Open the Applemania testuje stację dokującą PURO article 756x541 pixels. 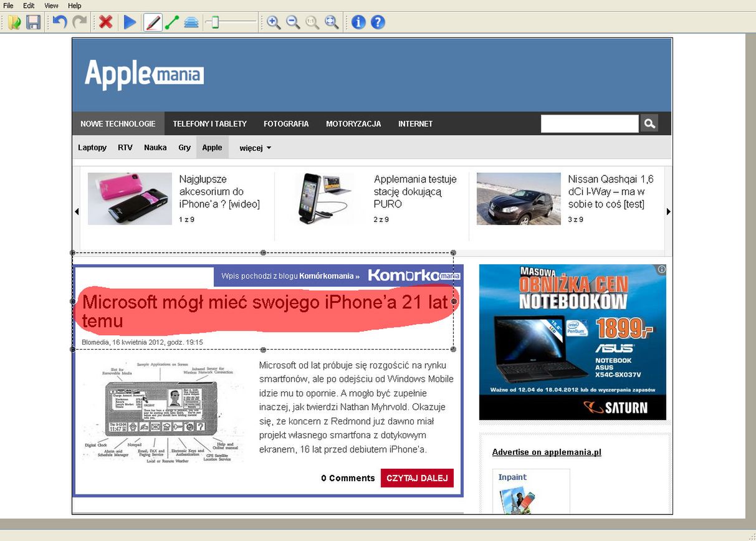pyautogui.click(x=415, y=191)
